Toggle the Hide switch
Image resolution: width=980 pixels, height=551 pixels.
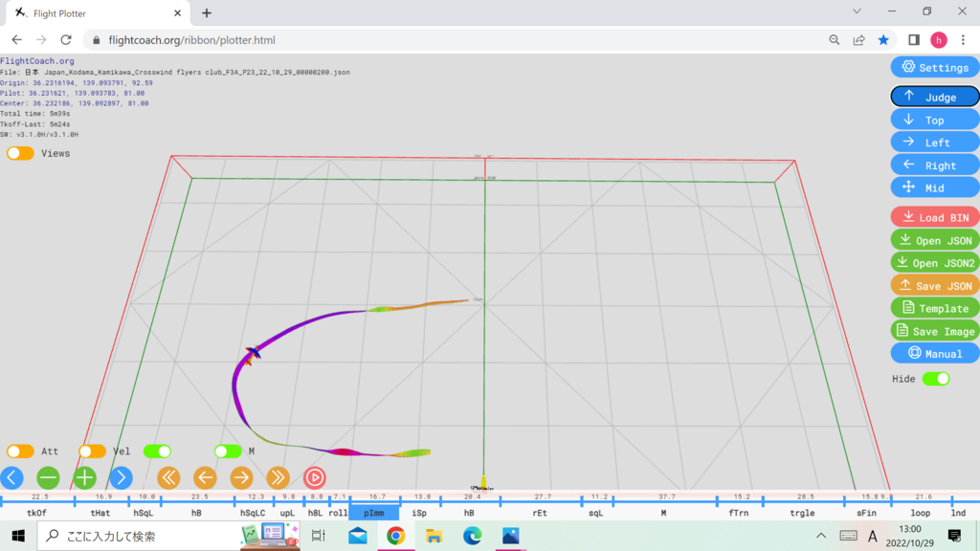click(x=936, y=379)
